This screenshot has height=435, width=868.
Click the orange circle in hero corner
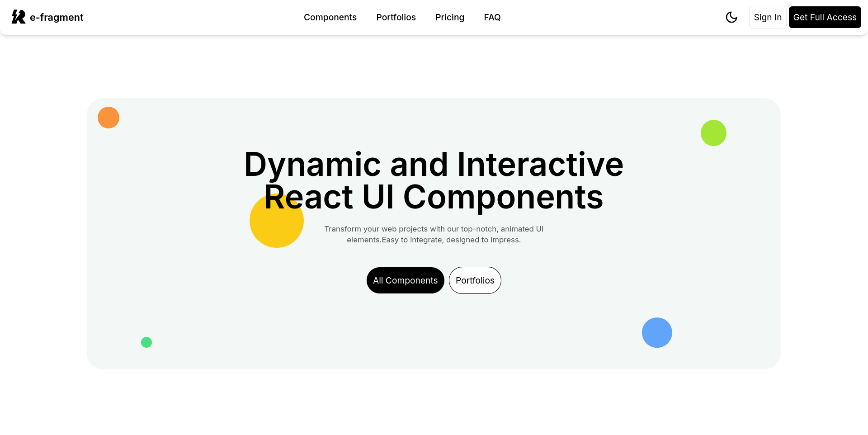click(x=108, y=118)
